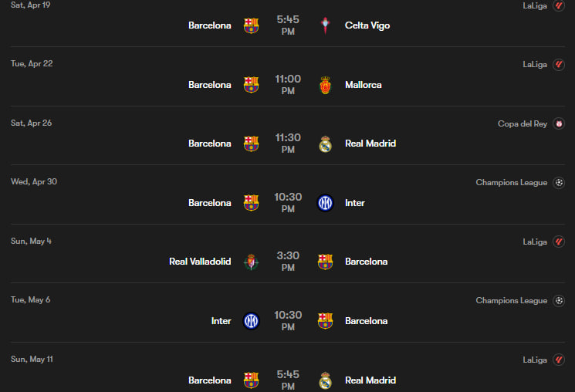The height and width of the screenshot is (392, 575).
Task: Open the Real Valladolid team link
Action: click(x=200, y=262)
